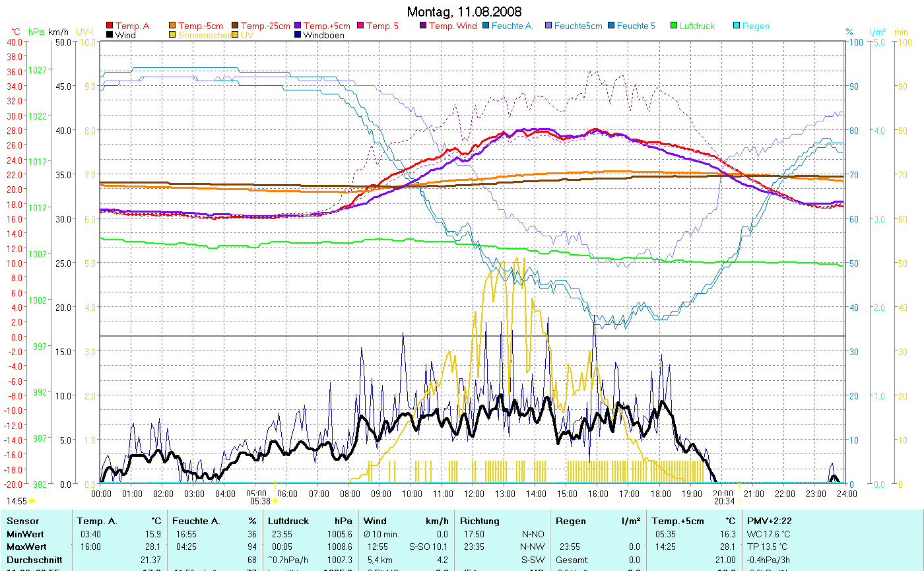Click the yellow UV legend square
The width and height of the screenshot is (924, 571).
(x=236, y=35)
